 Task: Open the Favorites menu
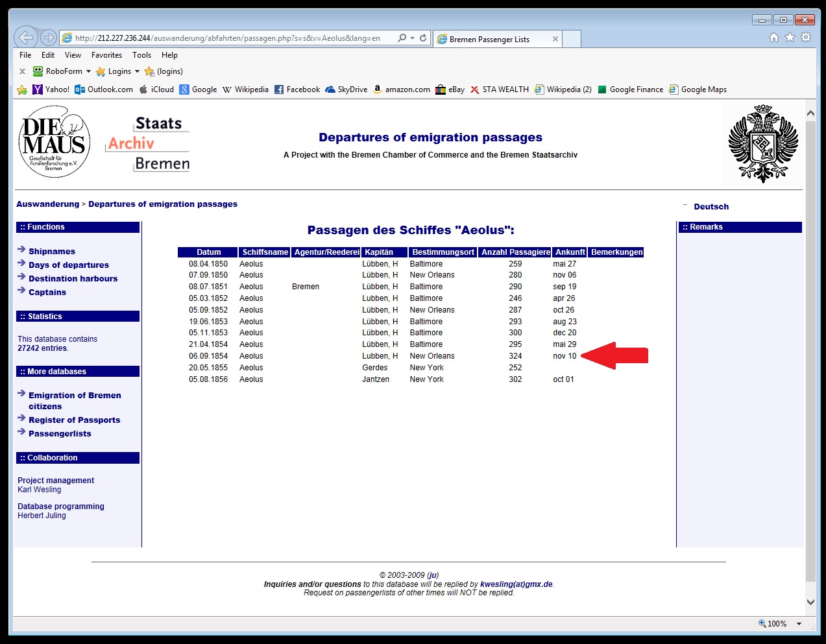(x=106, y=55)
